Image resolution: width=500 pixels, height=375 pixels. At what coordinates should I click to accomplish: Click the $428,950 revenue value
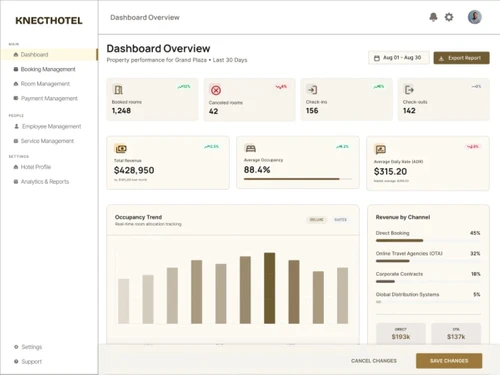pyautogui.click(x=134, y=170)
